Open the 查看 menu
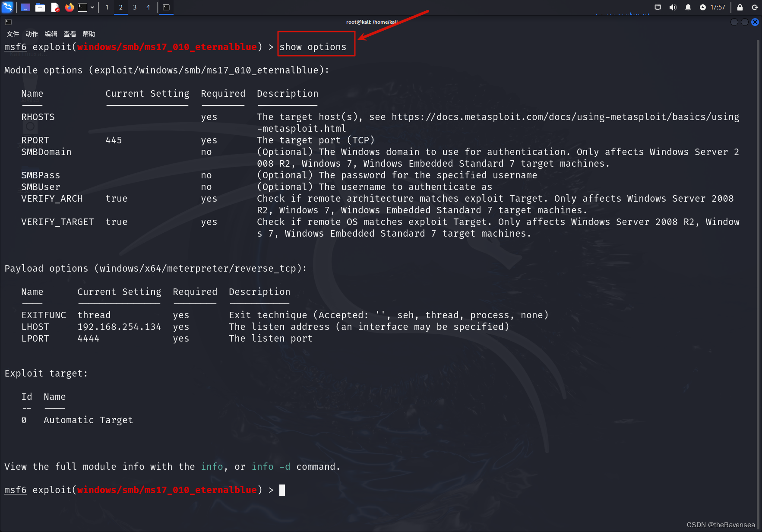Viewport: 762px width, 532px height. pyautogui.click(x=70, y=34)
